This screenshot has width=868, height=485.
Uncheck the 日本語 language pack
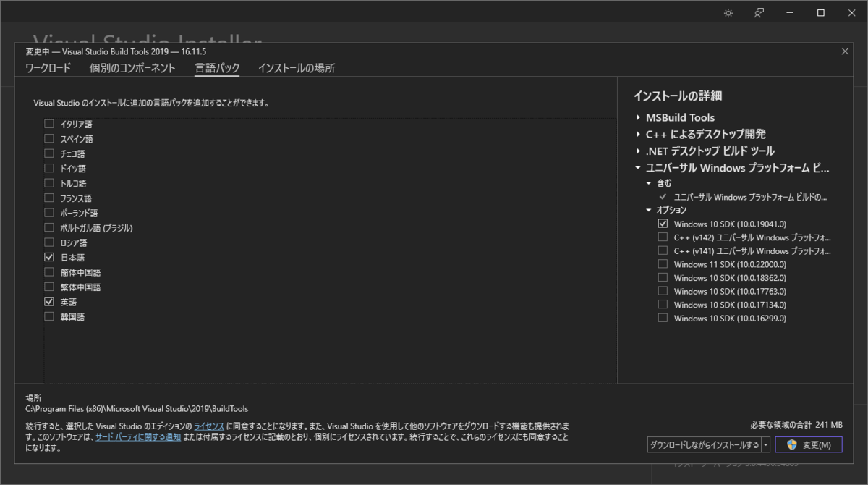coord(49,257)
